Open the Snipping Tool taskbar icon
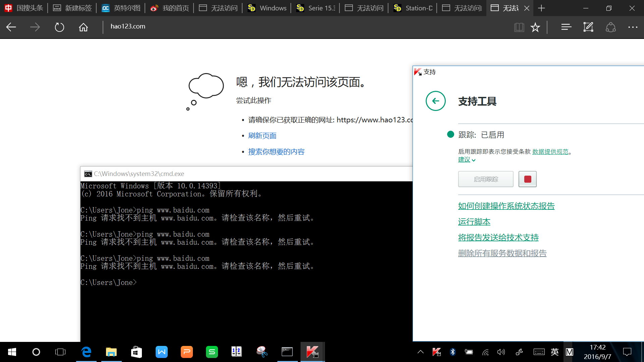 [x=262, y=352]
